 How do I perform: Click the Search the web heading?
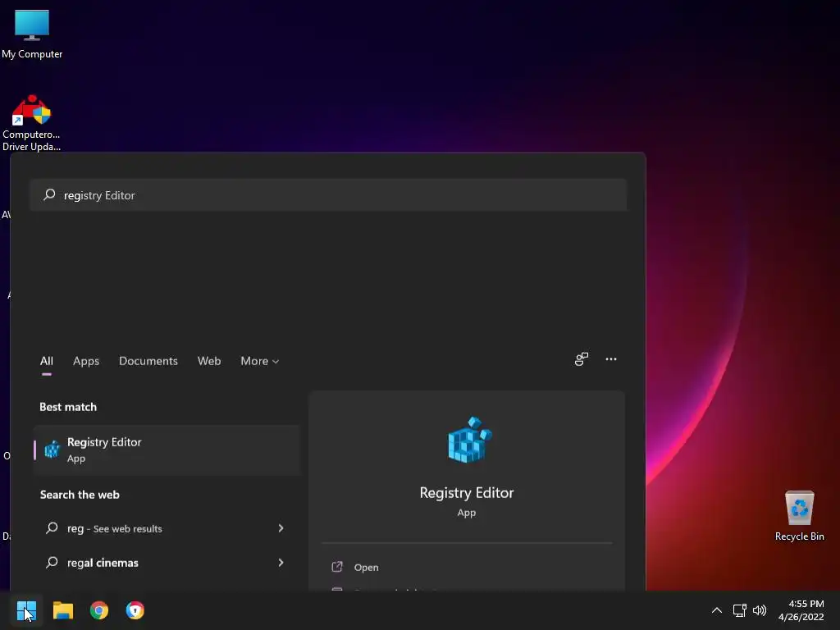click(x=80, y=495)
